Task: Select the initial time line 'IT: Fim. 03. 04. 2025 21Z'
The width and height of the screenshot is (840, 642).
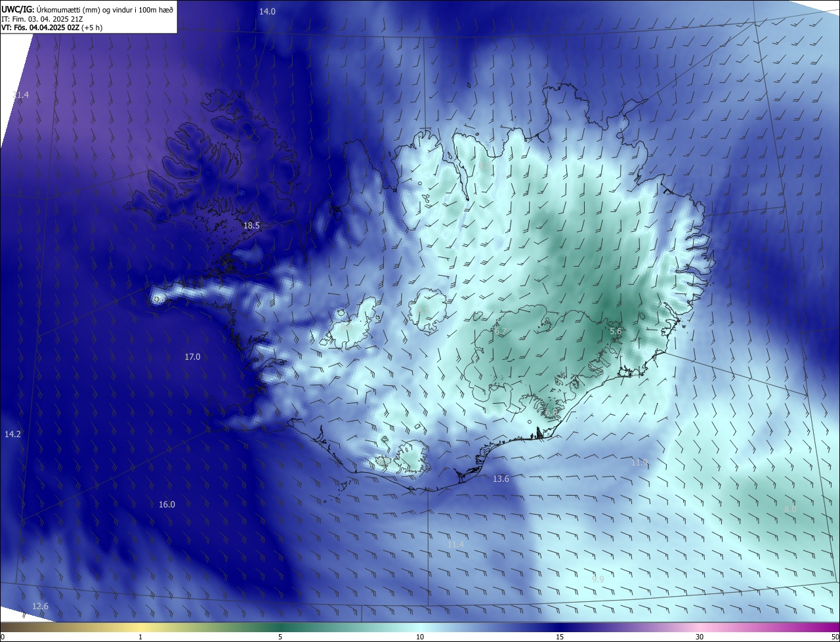Action: click(x=41, y=18)
